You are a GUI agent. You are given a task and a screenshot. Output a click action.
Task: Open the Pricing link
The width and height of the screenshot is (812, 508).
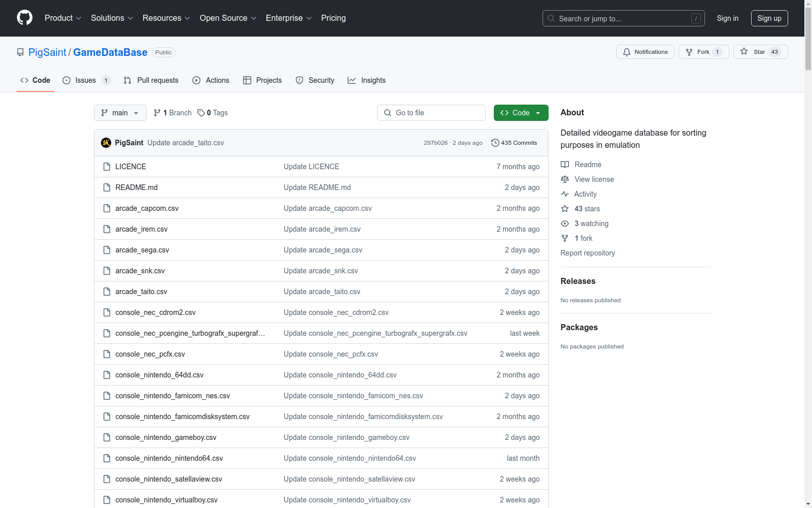pyautogui.click(x=333, y=18)
